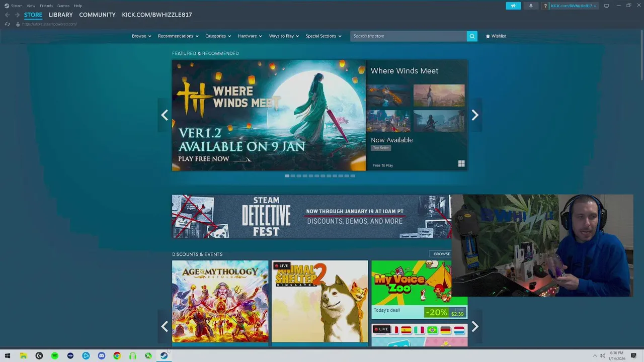Image resolution: width=644 pixels, height=362 pixels.
Task: Show next featured game arrow
Action: 475,115
